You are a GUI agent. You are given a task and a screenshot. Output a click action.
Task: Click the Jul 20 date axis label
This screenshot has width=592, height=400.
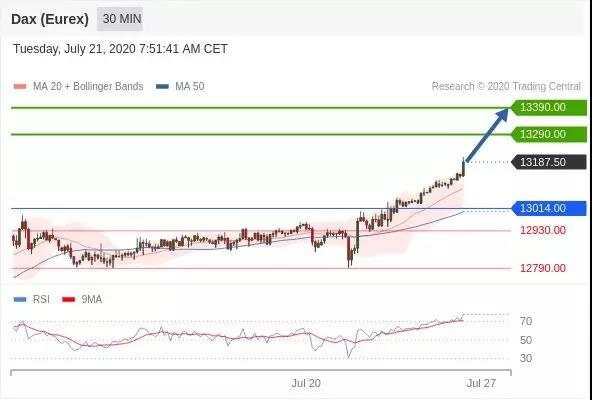(306, 383)
